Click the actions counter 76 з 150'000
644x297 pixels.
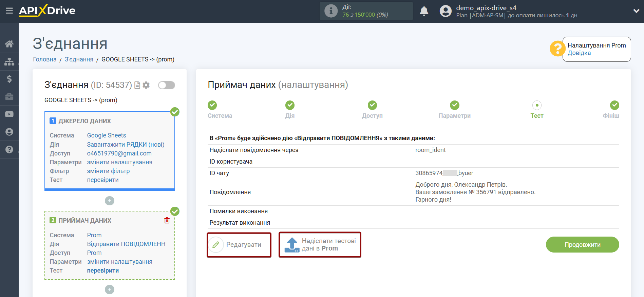click(365, 15)
